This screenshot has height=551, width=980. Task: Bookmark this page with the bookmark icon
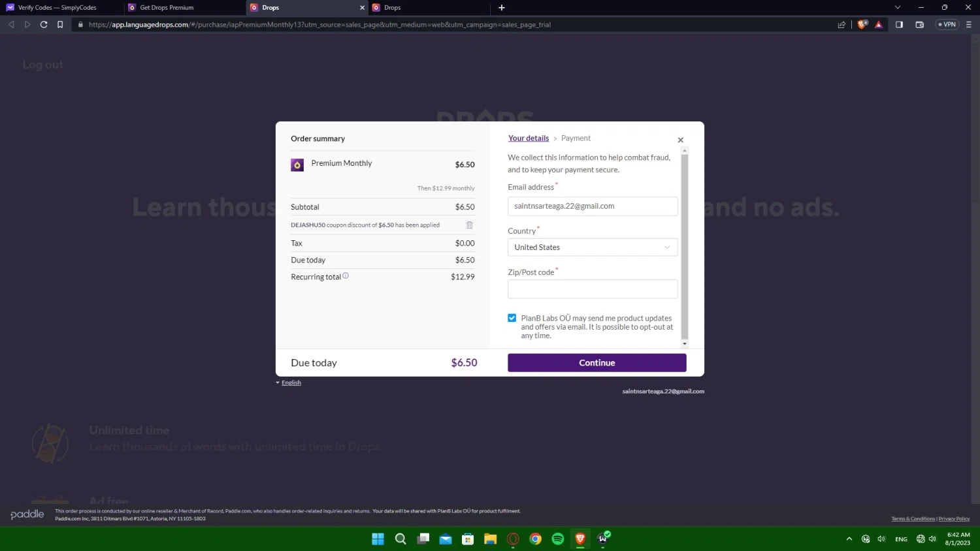coord(60,25)
